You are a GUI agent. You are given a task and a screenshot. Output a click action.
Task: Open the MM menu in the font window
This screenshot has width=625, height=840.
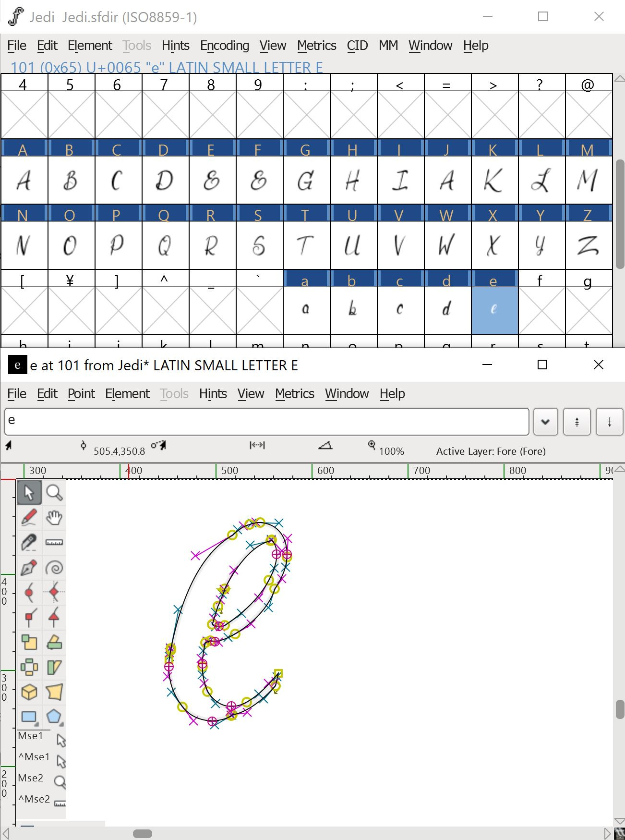click(388, 46)
